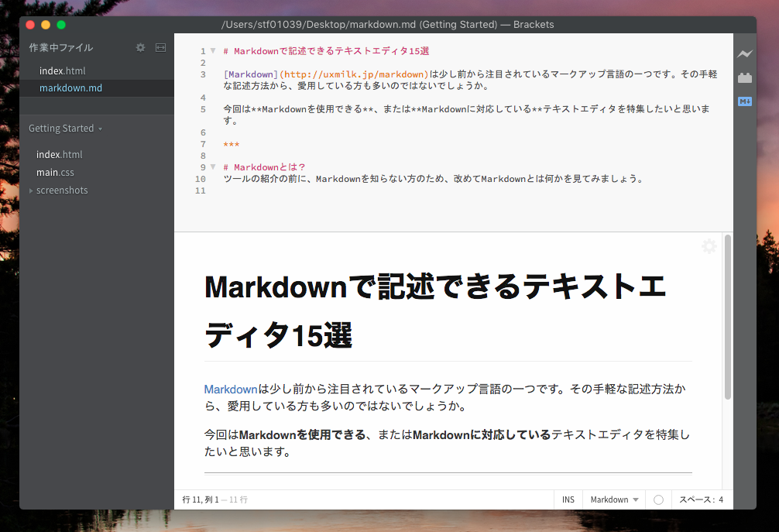The height and width of the screenshot is (532, 779).
Task: Click the preview panel vertical scrollbar
Action: click(727, 317)
